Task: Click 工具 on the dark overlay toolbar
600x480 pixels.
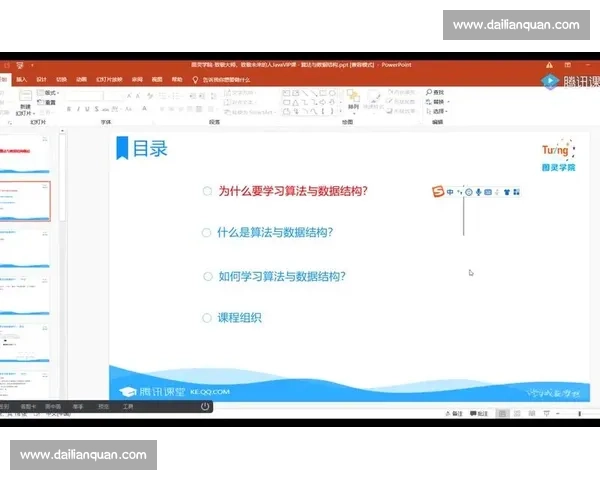Action: point(128,407)
